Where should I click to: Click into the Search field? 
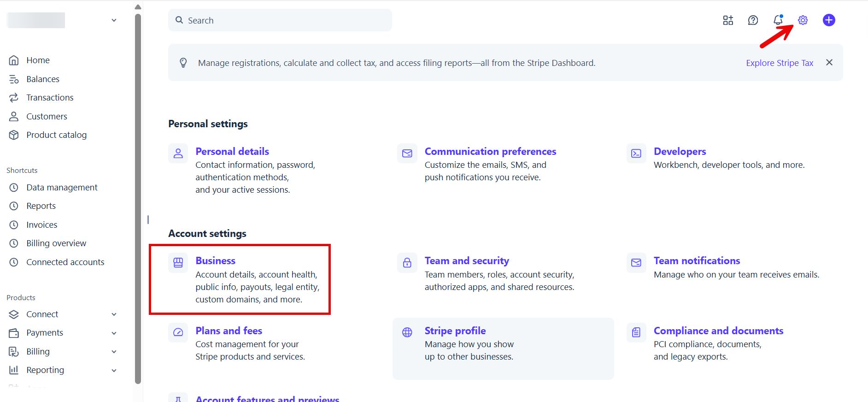coord(280,20)
